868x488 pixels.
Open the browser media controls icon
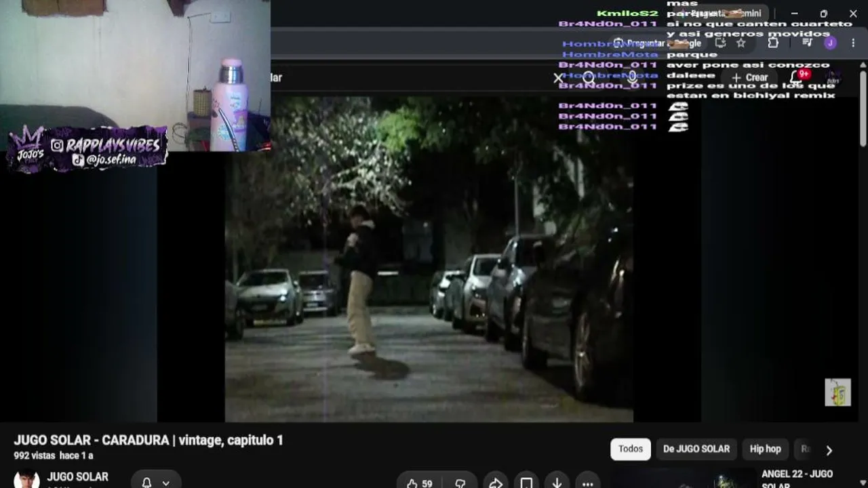(807, 43)
